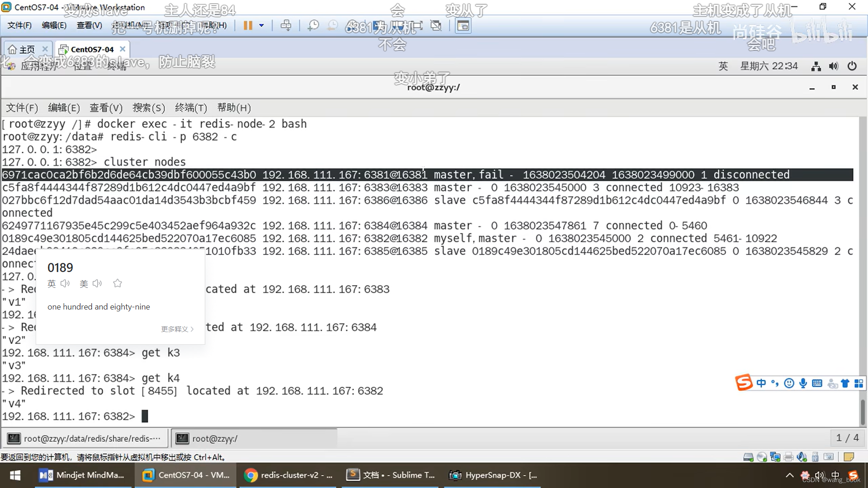Open the power options dropdown arrow beside pause
Screen dimensions: 868x488
coord(261,26)
